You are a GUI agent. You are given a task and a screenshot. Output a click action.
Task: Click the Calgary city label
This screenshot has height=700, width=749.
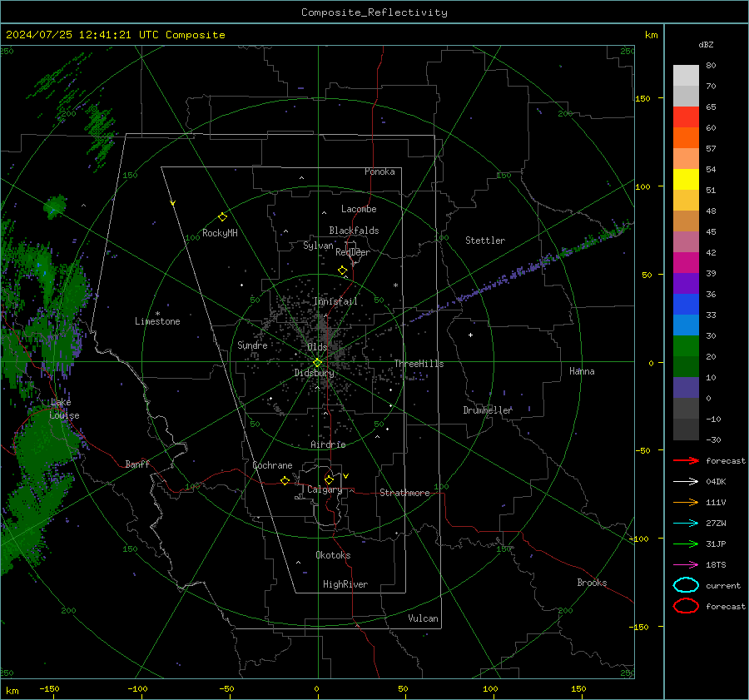click(325, 489)
